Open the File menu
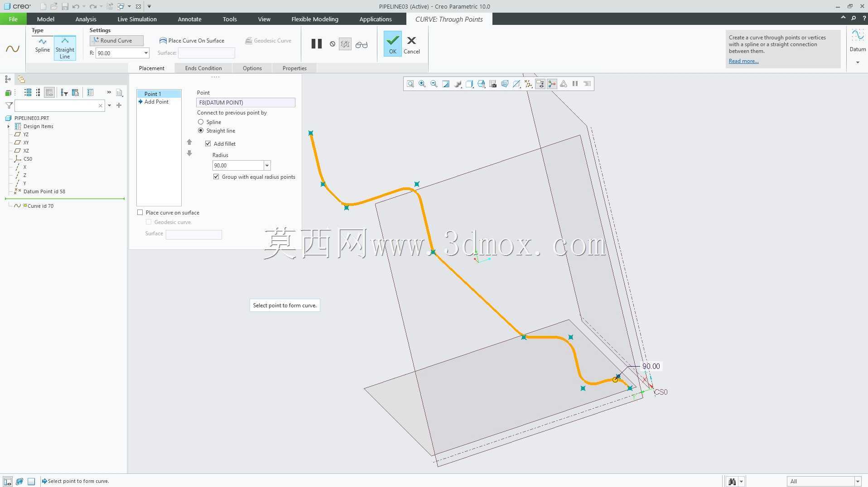Screen dimensions: 868x487 click(x=13, y=19)
